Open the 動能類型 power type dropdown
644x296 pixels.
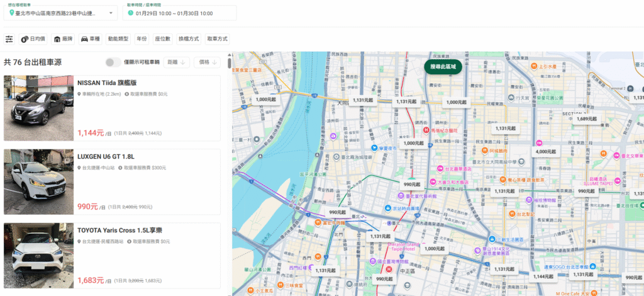pyautogui.click(x=118, y=39)
